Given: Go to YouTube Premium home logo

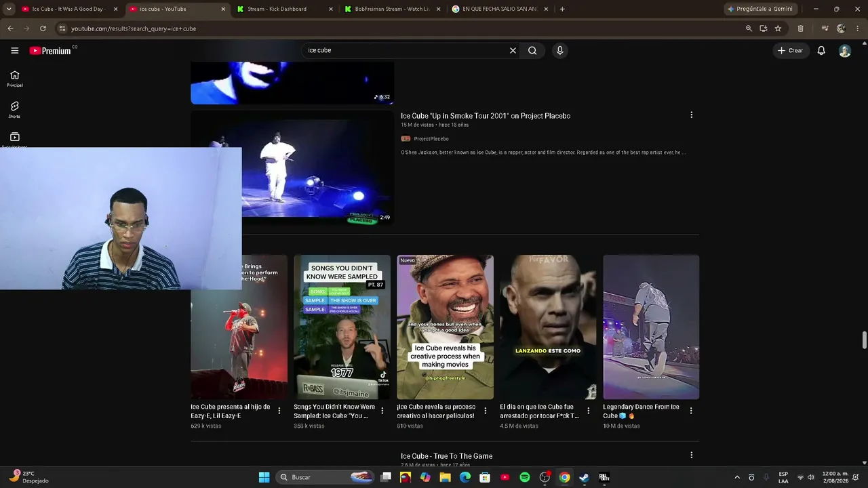Looking at the screenshot, I should [50, 51].
